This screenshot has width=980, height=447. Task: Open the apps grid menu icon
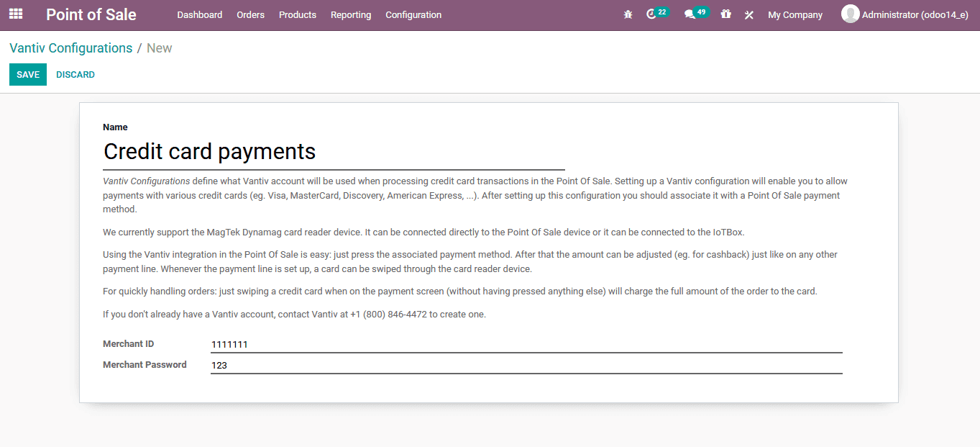click(16, 14)
